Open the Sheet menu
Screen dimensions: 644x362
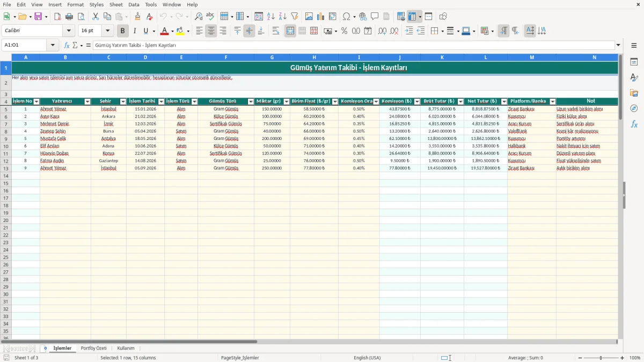[x=116, y=4]
